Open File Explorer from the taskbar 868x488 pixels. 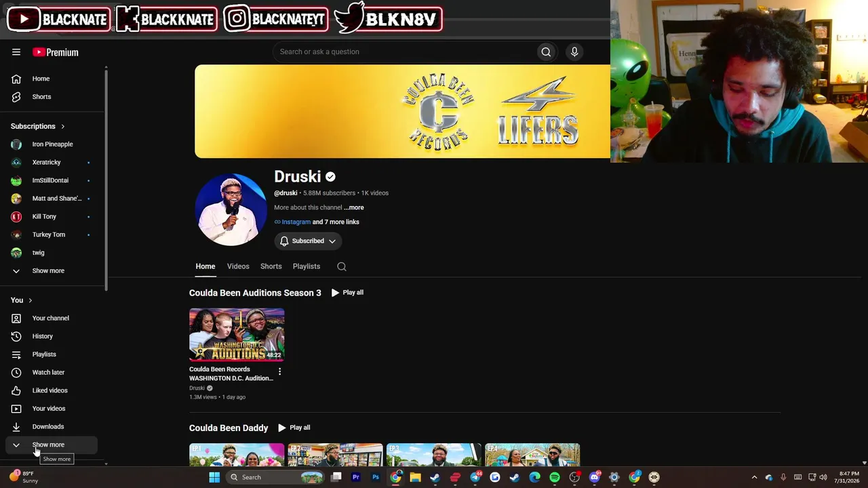tap(415, 477)
